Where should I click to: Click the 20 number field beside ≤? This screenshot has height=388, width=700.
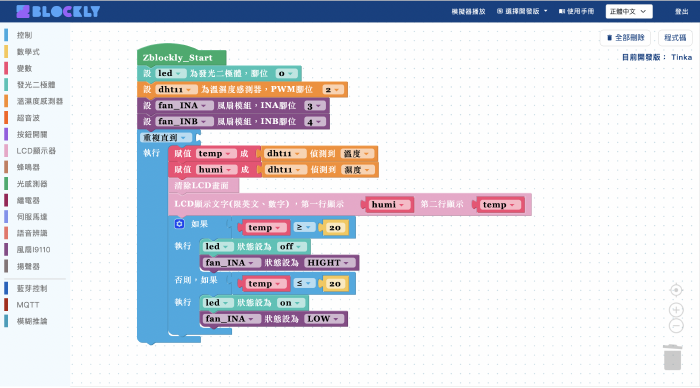(x=335, y=284)
